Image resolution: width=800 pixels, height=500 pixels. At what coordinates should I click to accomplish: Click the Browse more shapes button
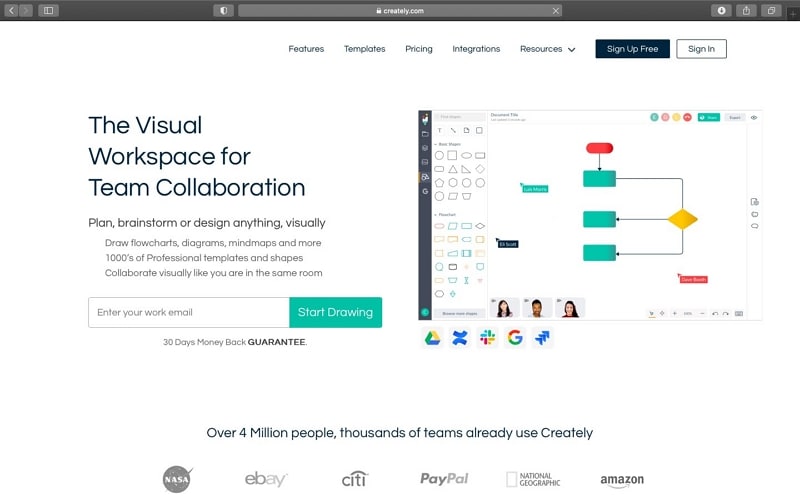460,313
